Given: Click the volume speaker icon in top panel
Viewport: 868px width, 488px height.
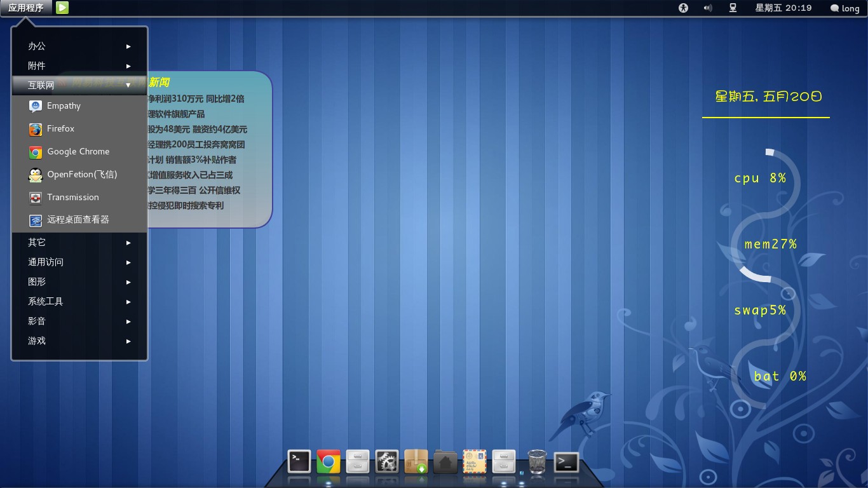Looking at the screenshot, I should pyautogui.click(x=708, y=8).
